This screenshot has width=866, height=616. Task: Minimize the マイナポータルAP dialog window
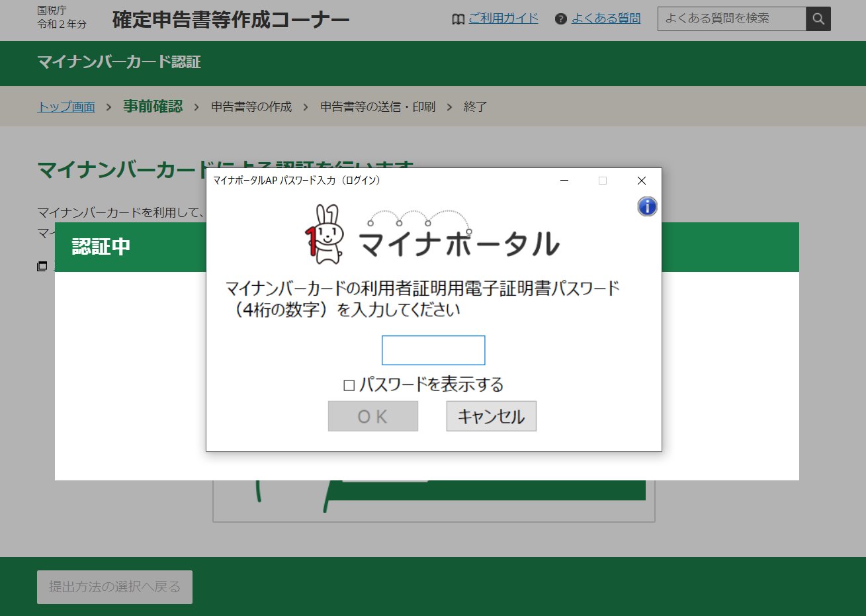pyautogui.click(x=564, y=181)
